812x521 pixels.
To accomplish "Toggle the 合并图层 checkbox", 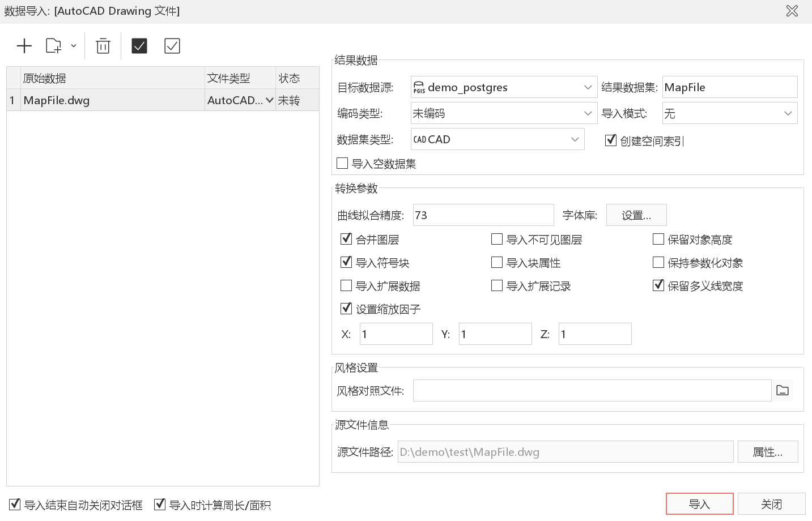I will [346, 239].
